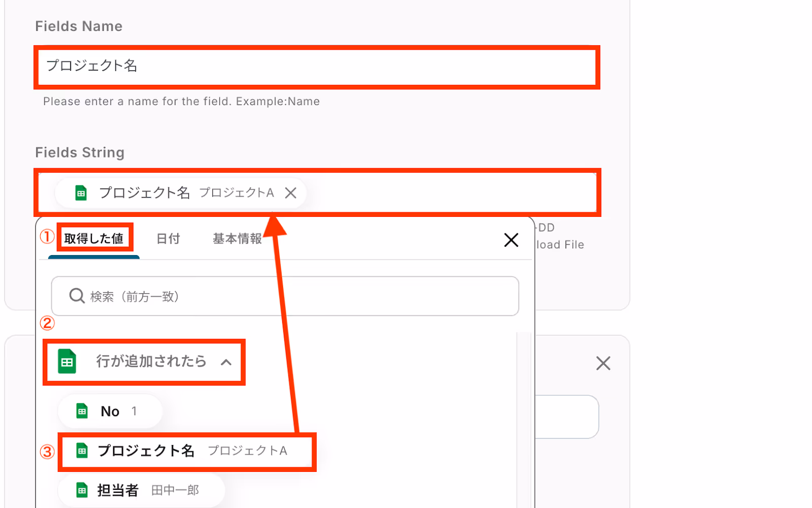Screen dimensions: 812x508
Task: Close the lower card behind the popup with its X
Action: pyautogui.click(x=603, y=363)
